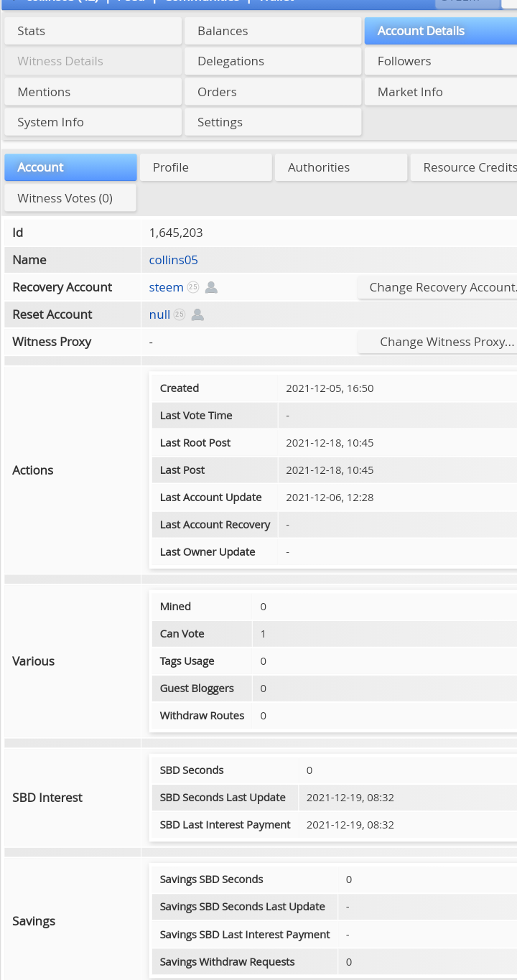
Task: Go to the Settings tab
Action: [273, 122]
